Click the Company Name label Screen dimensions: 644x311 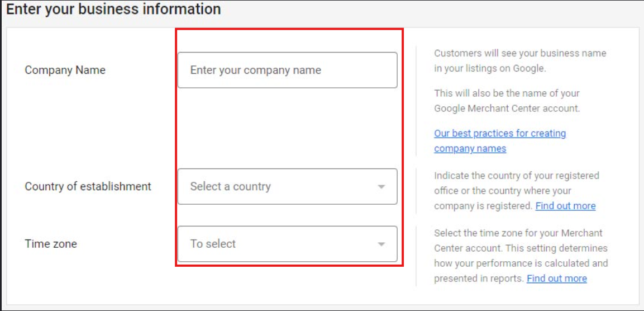[x=65, y=70]
